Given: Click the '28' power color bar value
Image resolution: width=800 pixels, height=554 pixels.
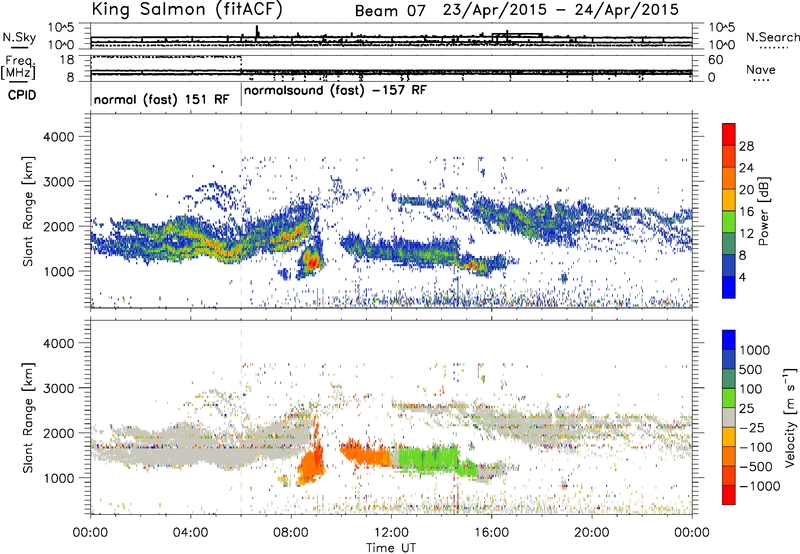Looking at the screenshot, I should click(746, 146).
